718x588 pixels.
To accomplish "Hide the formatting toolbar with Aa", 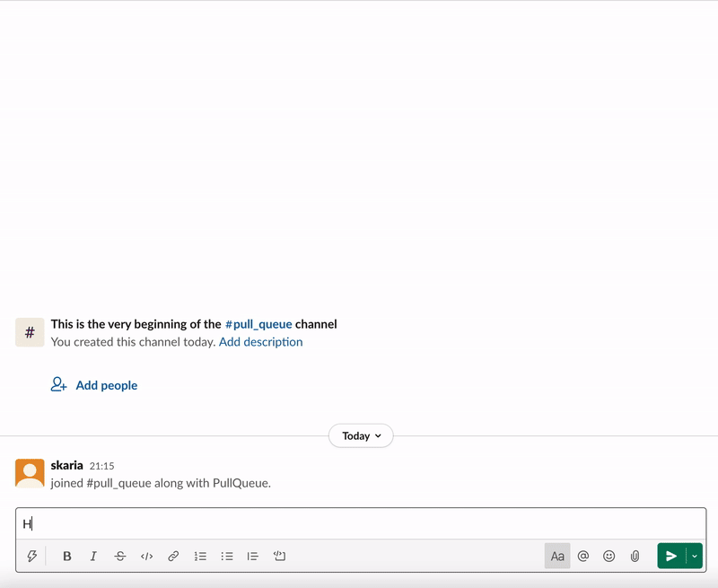I will (x=557, y=557).
